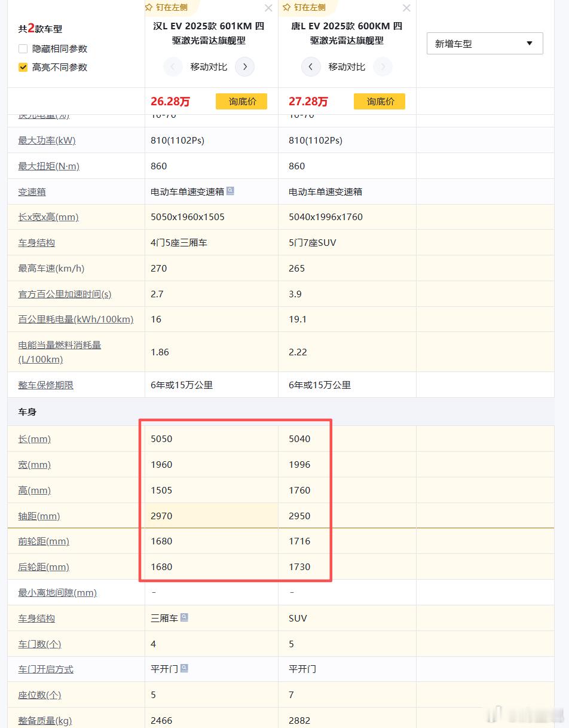Click the 电能当量燃料消耗量 parameter link
This screenshot has width=569, height=728.
pos(59,352)
